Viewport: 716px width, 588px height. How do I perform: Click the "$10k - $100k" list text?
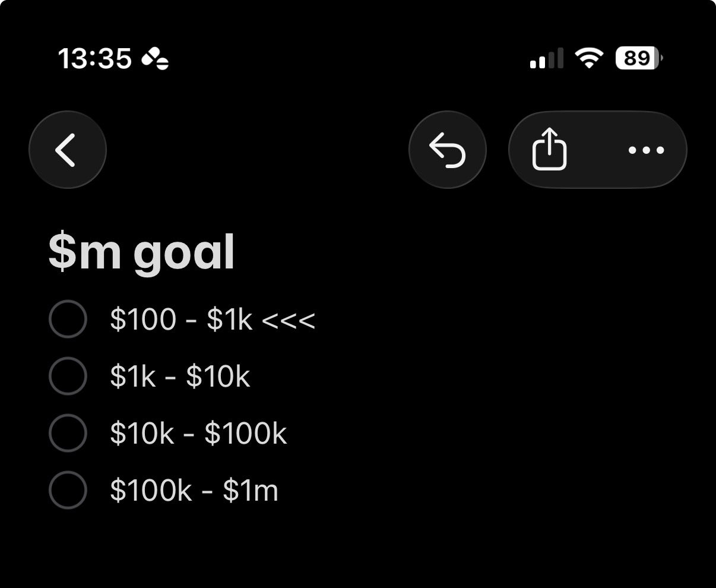point(198,434)
